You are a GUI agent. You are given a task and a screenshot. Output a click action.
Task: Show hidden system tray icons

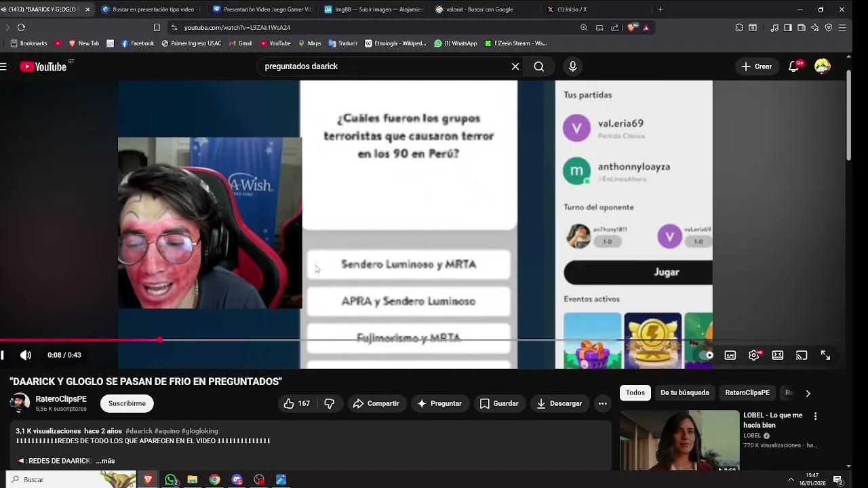click(x=791, y=480)
